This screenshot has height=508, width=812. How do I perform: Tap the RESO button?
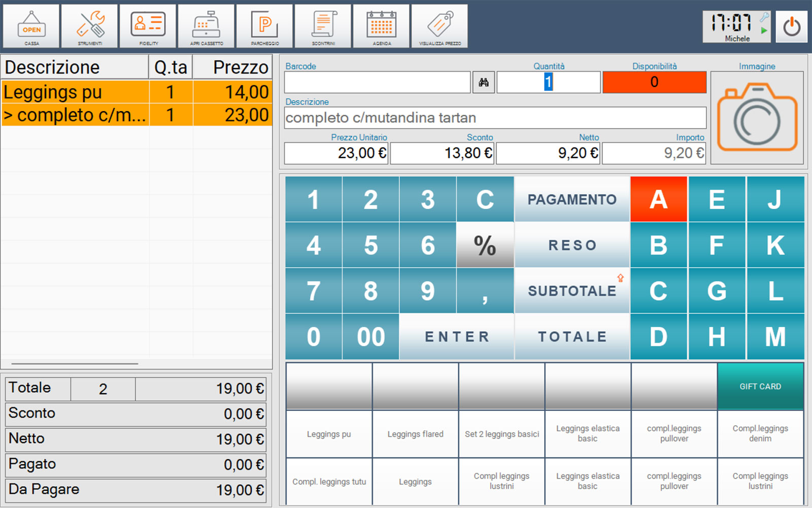pyautogui.click(x=572, y=245)
